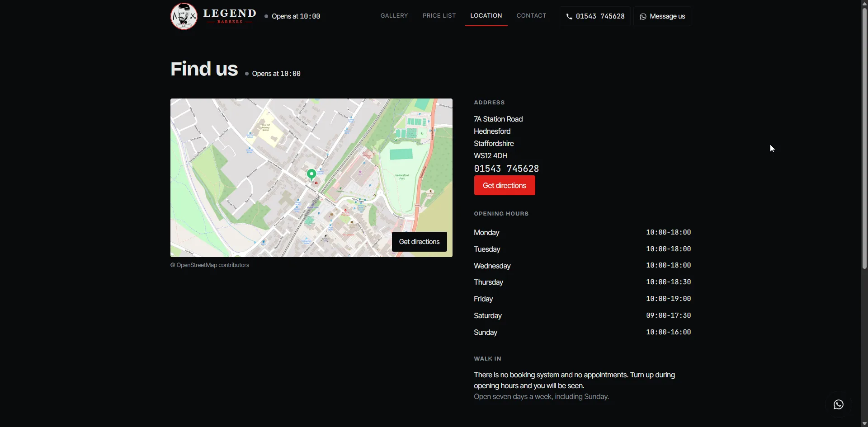The width and height of the screenshot is (868, 427).
Task: Click '7A Station Road' address line
Action: 498,119
